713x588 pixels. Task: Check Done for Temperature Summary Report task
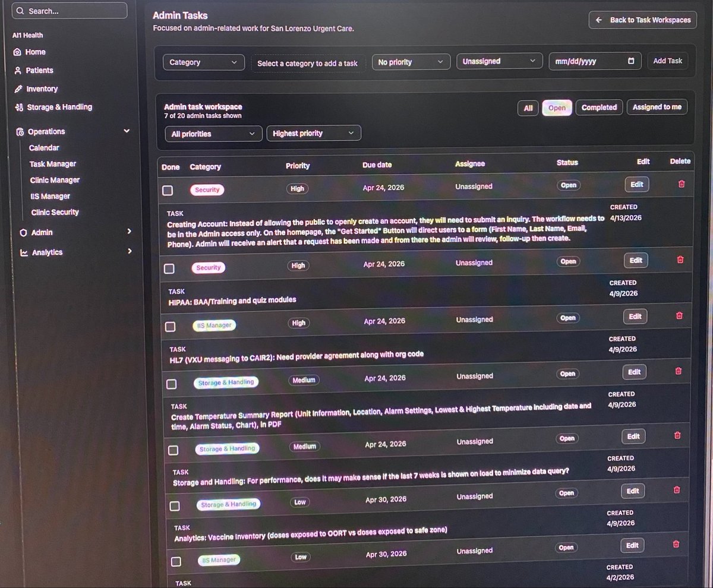(172, 384)
